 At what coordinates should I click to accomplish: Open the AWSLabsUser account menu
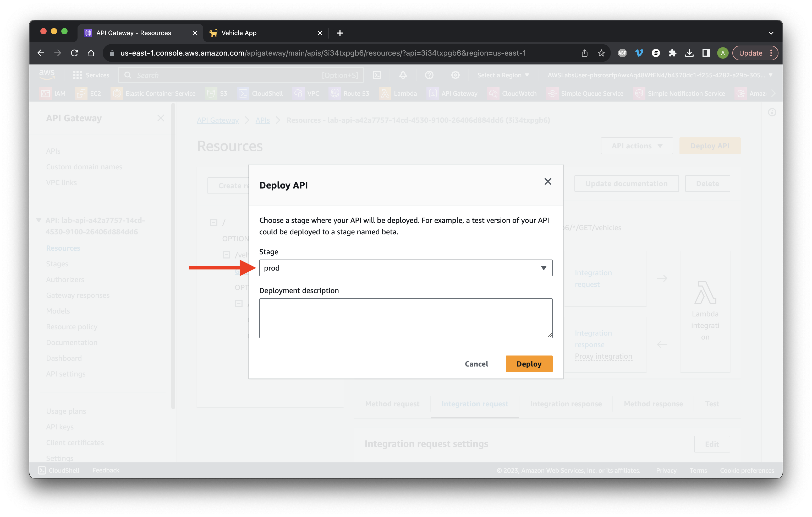coord(660,75)
